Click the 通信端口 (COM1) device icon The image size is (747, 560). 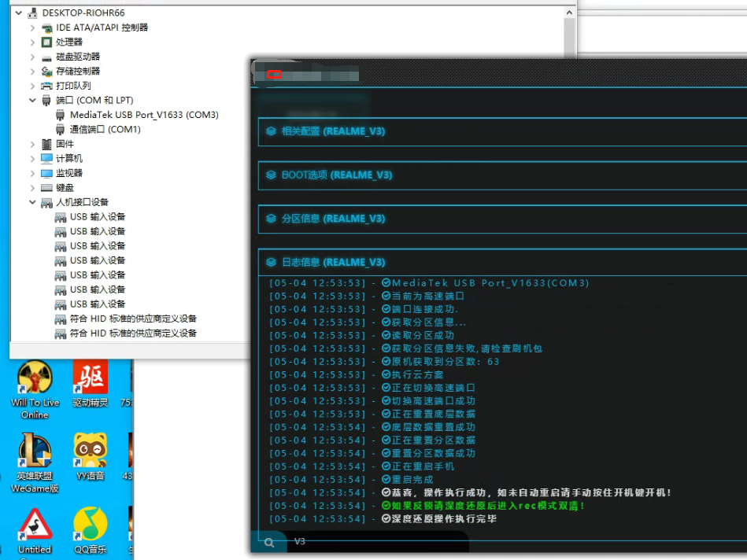(x=61, y=130)
